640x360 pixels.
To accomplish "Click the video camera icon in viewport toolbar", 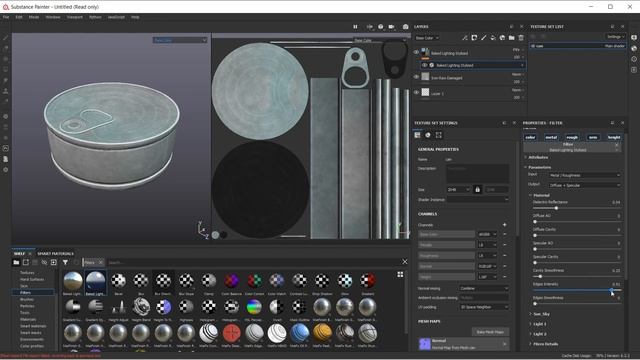I will pos(391,27).
